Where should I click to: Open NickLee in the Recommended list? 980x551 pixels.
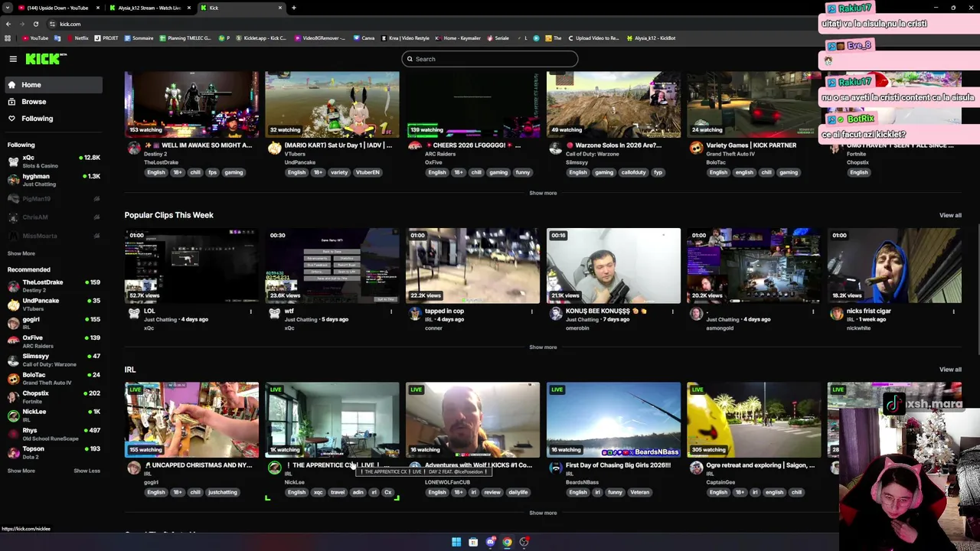pyautogui.click(x=54, y=415)
